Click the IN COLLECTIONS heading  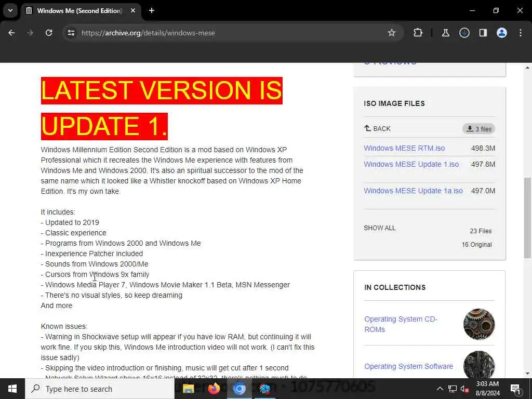coord(395,287)
